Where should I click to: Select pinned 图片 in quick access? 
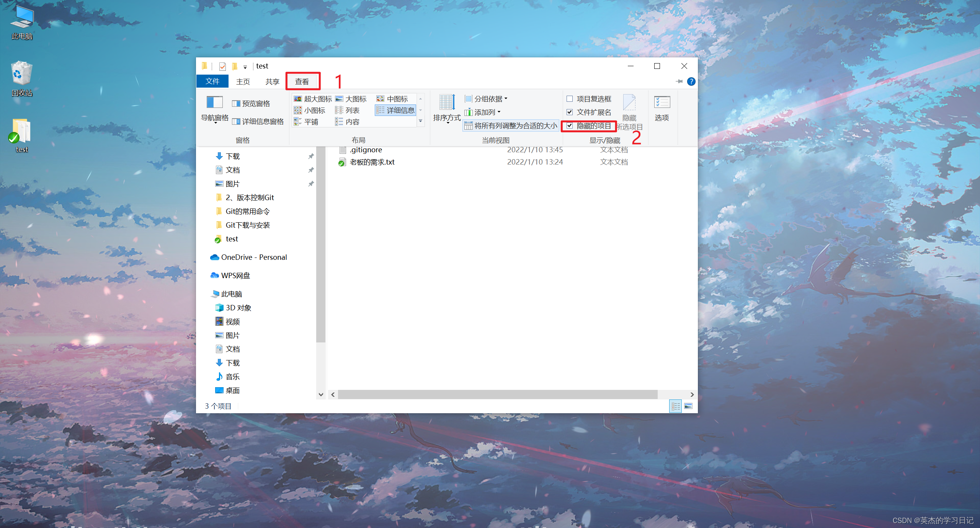(x=228, y=184)
